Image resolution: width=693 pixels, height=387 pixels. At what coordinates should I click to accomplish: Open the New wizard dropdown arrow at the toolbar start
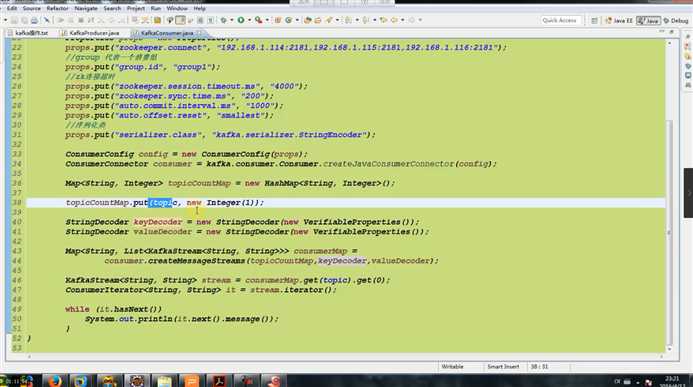click(5, 20)
